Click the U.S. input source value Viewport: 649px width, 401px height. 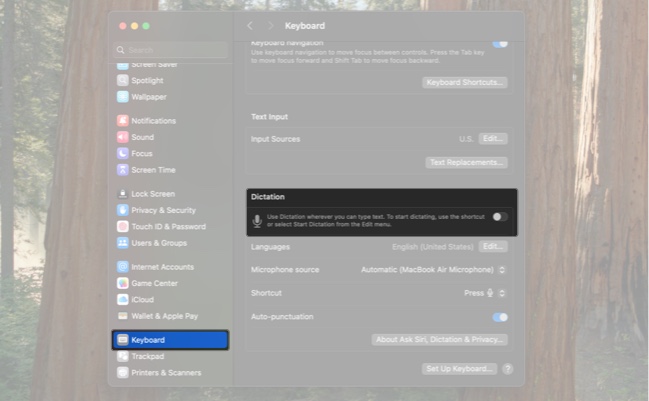coord(466,139)
